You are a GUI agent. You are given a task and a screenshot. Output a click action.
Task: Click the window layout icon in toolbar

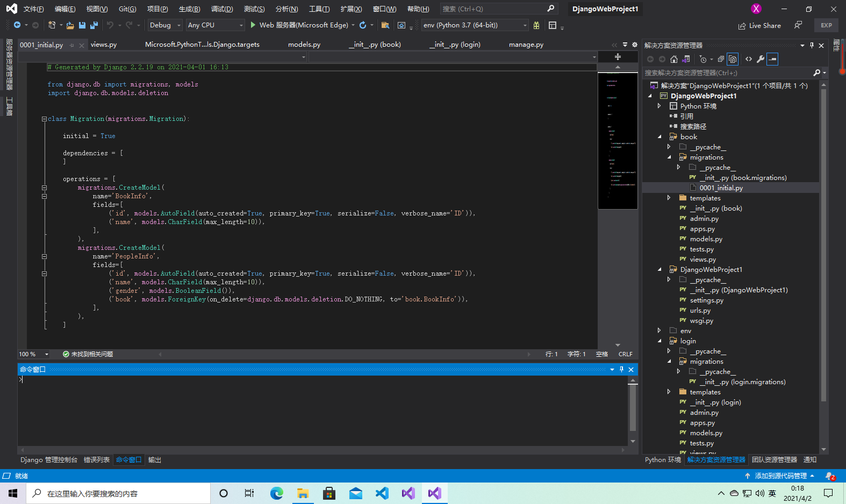click(x=553, y=25)
